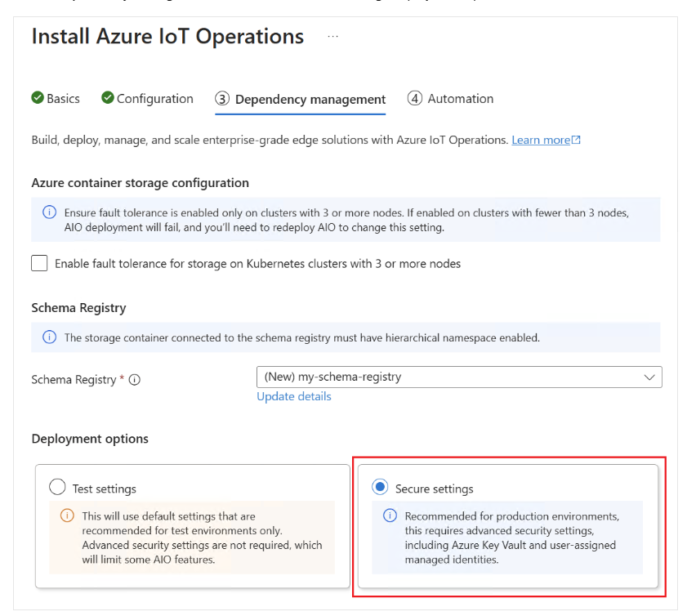Go to the Automation tab
The width and height of the screenshot is (687, 616).
pyautogui.click(x=460, y=99)
